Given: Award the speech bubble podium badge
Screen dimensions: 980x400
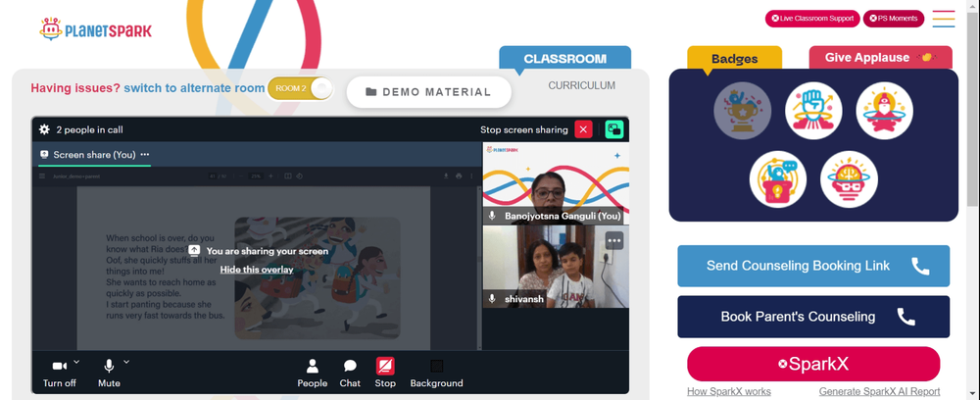Looking at the screenshot, I should click(x=778, y=179).
